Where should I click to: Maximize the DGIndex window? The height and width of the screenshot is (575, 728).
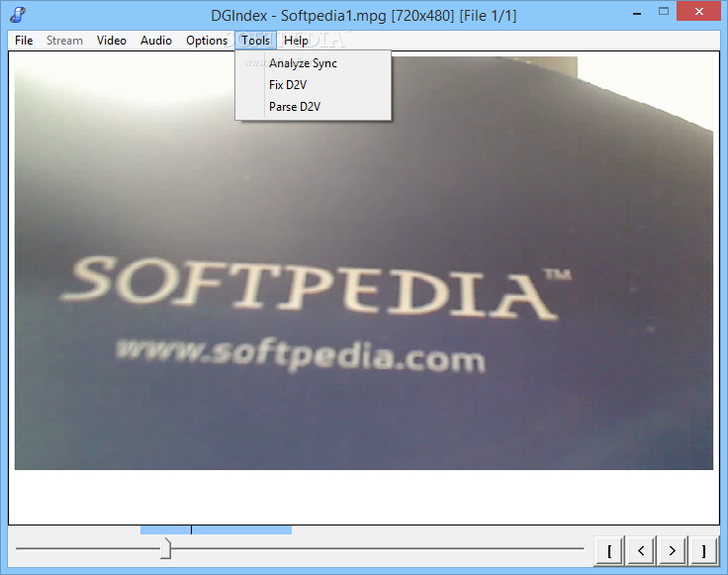664,12
